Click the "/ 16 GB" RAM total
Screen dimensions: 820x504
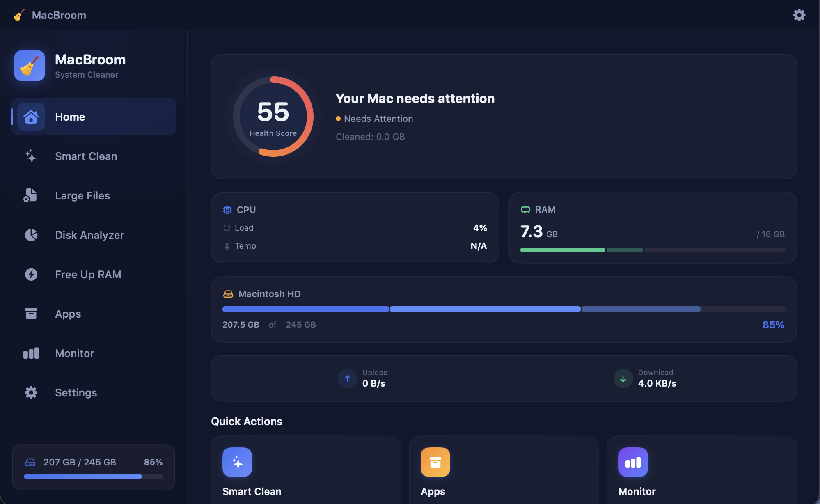pos(771,234)
